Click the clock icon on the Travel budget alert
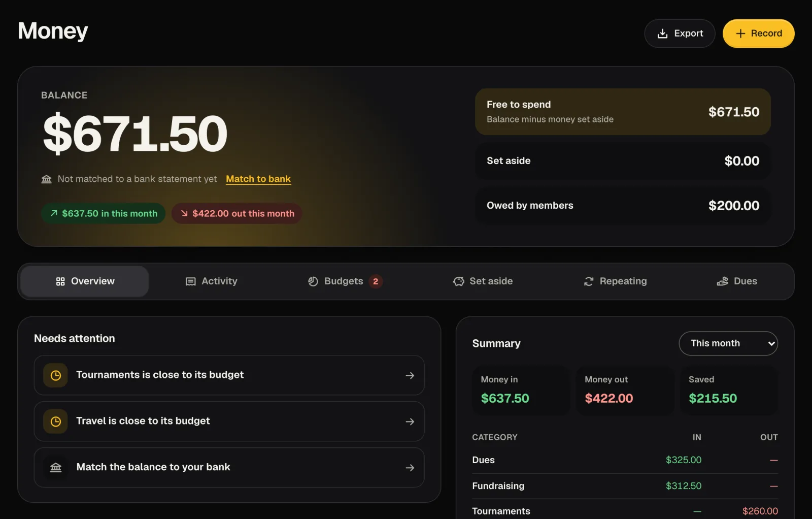Viewport: 812px width, 519px height. coord(56,421)
